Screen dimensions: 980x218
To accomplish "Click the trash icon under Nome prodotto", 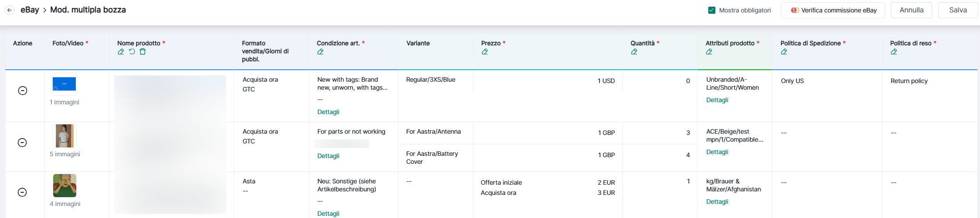I will [143, 52].
